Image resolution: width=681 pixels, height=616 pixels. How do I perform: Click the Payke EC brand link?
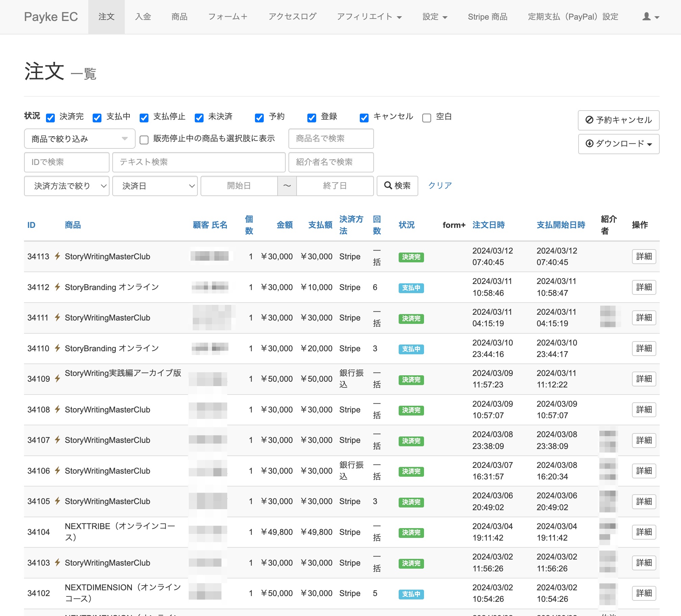(x=51, y=17)
